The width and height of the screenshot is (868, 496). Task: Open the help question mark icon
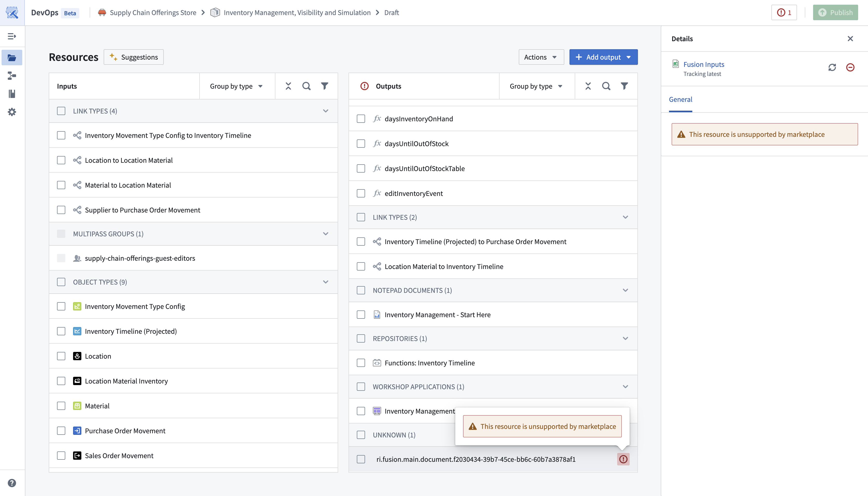tap(12, 483)
